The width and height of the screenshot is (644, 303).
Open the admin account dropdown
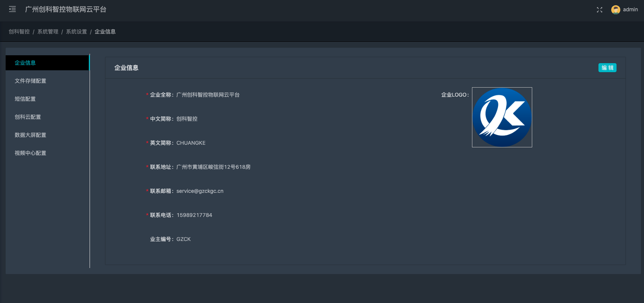pyautogui.click(x=630, y=10)
